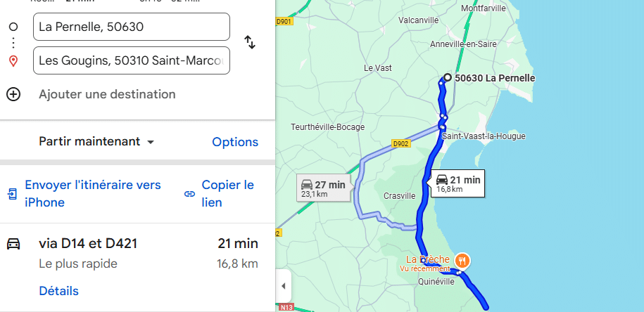Select the La Brèche restaurant pin on the map
The height and width of the screenshot is (312, 644).
point(462,261)
